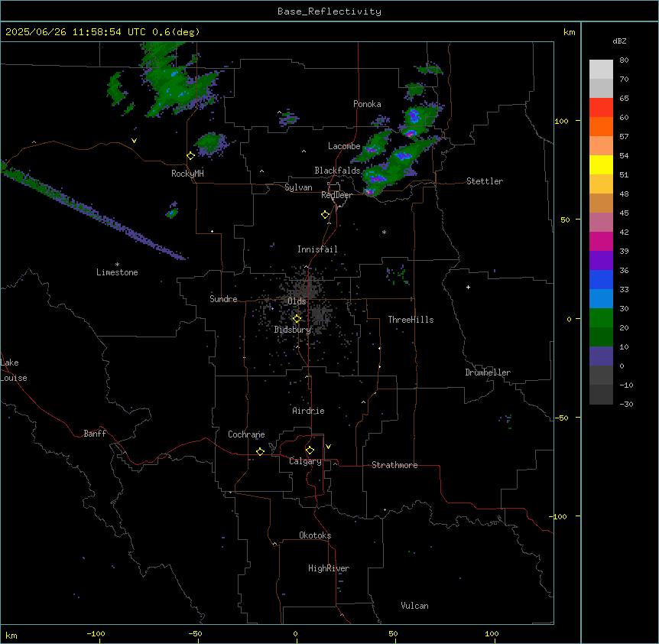Click the km unit label at top right
The image size is (659, 644).
pyautogui.click(x=569, y=32)
